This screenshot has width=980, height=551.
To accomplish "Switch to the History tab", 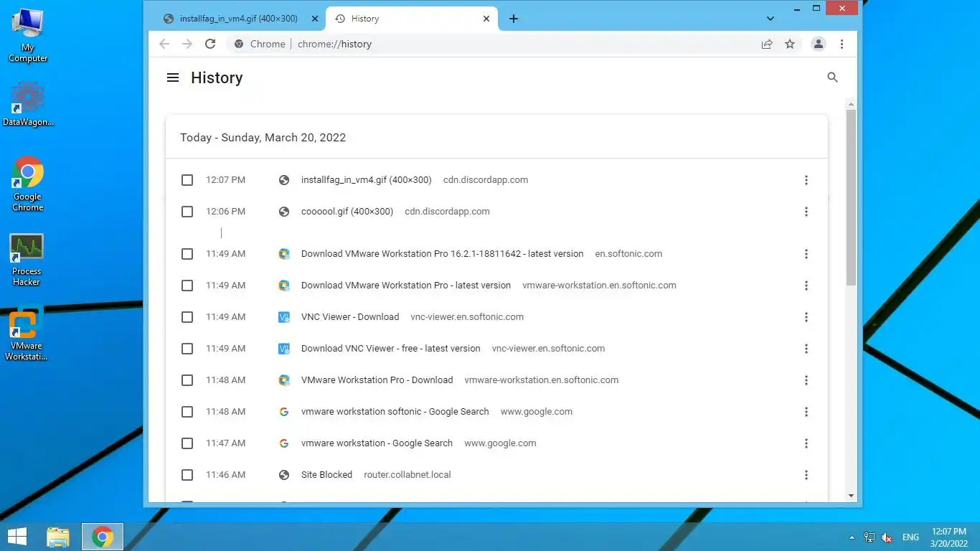I will 412,19.
